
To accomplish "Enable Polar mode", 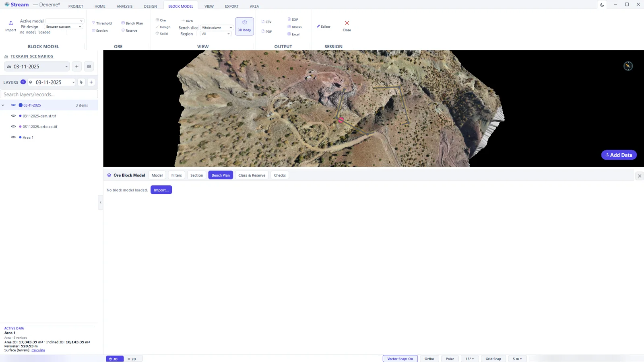I will [x=450, y=359].
